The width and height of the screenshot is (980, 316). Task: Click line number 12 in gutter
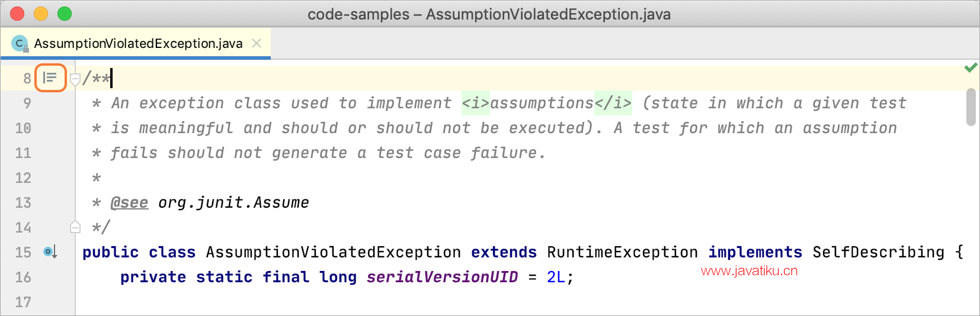point(23,178)
